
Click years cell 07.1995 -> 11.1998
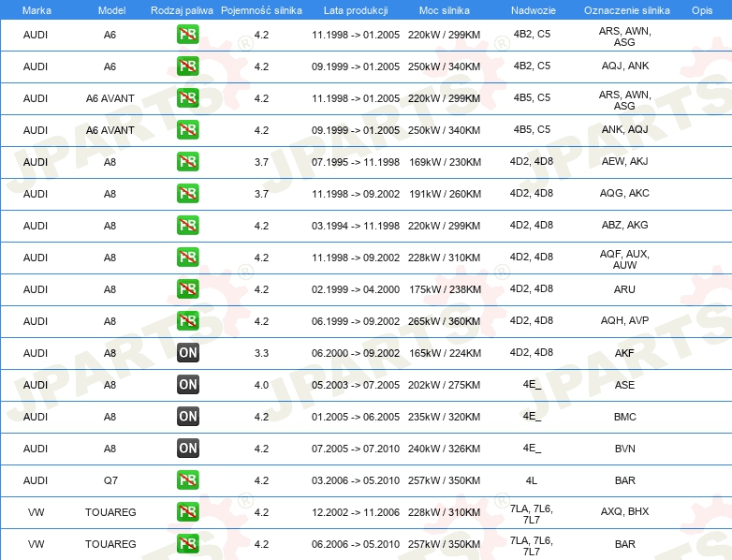click(x=356, y=162)
